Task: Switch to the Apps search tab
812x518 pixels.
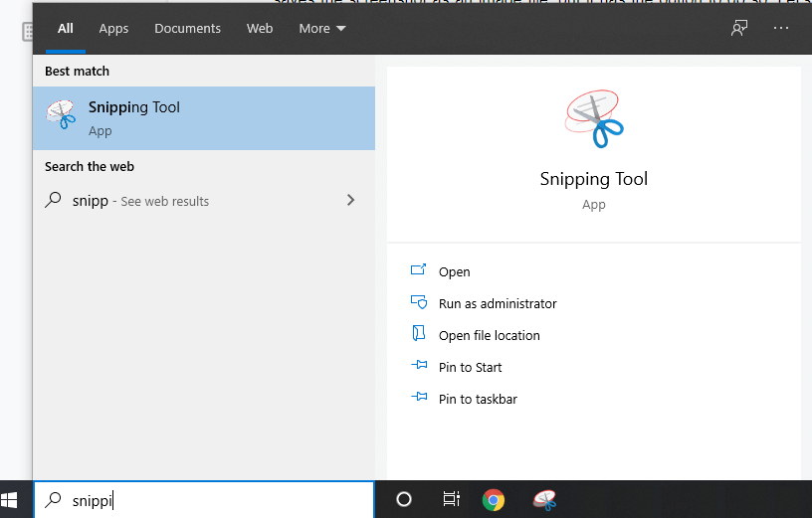Action: 113,29
